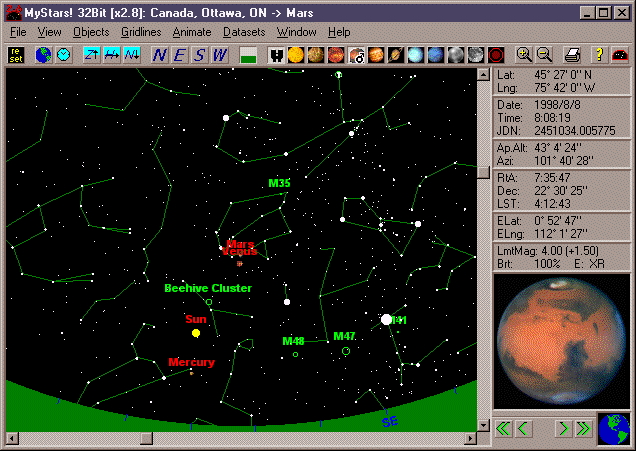Click the Time value '8:08:19'
The image size is (636, 451).
pyautogui.click(x=552, y=118)
